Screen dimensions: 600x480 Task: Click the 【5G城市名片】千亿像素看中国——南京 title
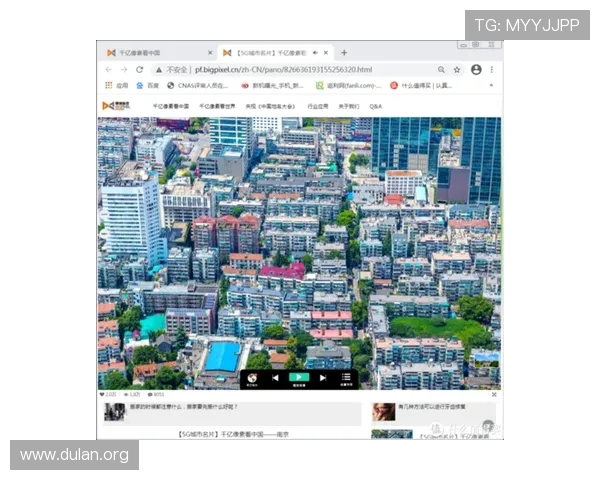point(233,434)
